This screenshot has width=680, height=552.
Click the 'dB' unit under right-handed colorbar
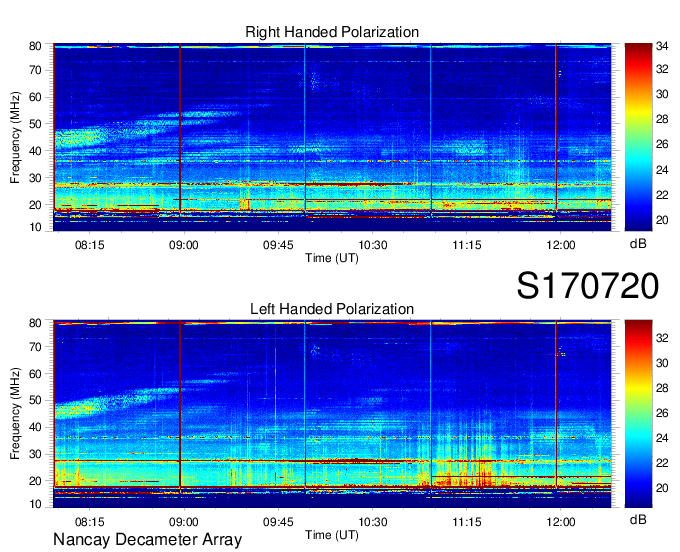pyautogui.click(x=638, y=244)
